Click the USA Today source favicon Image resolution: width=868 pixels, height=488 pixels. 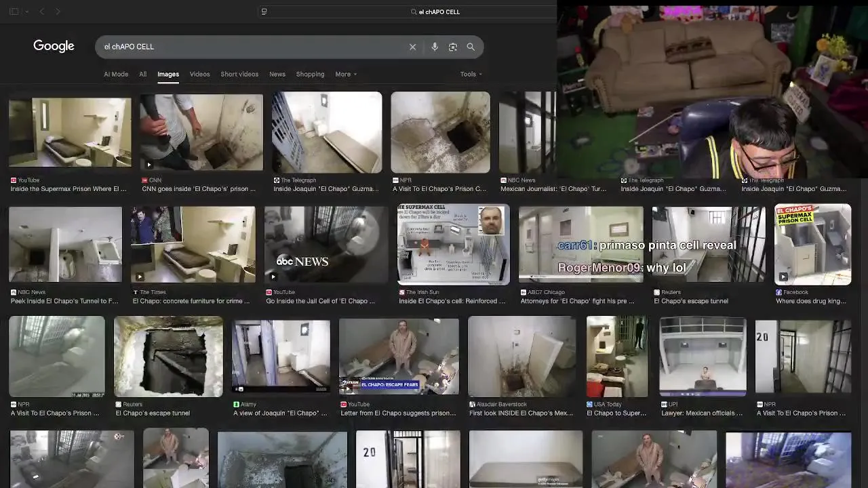(x=590, y=404)
